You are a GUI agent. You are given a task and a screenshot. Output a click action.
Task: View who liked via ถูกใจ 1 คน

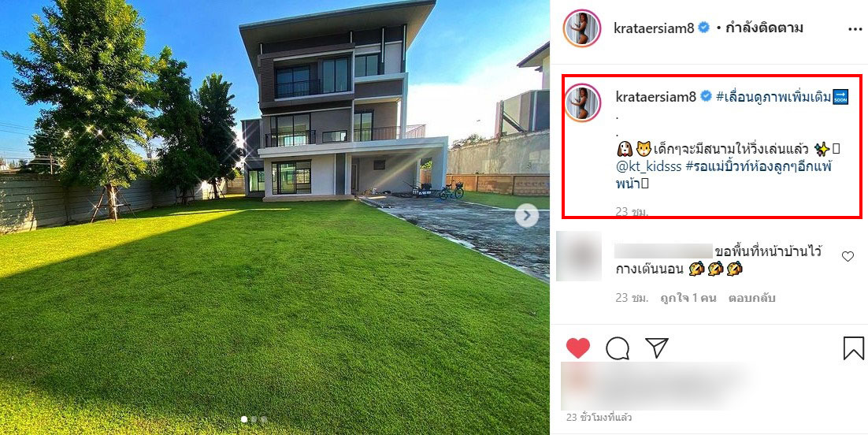(x=688, y=298)
